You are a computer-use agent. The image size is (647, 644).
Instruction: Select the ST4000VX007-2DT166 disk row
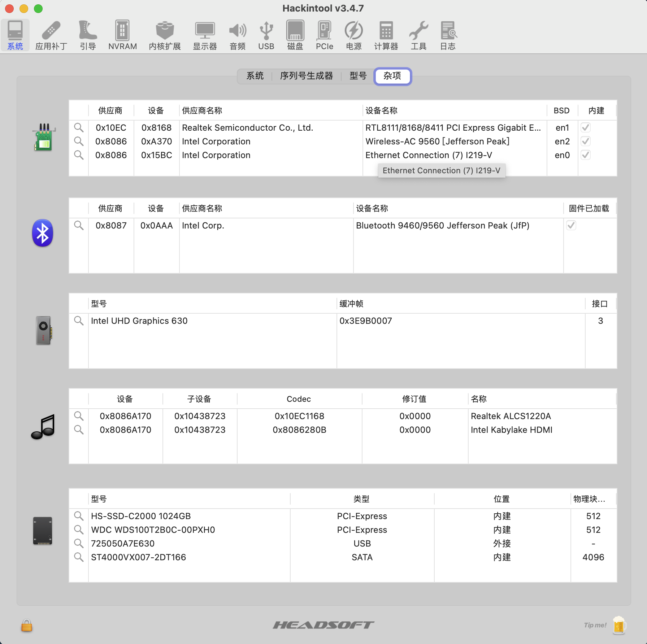pyautogui.click(x=343, y=557)
